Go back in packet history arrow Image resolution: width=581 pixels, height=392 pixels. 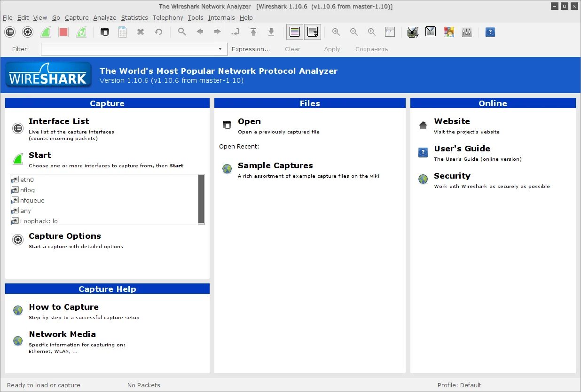click(200, 32)
